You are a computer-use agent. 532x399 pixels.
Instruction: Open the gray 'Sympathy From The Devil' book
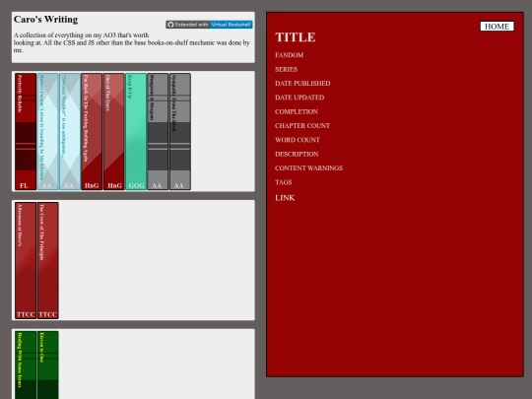coord(180,132)
